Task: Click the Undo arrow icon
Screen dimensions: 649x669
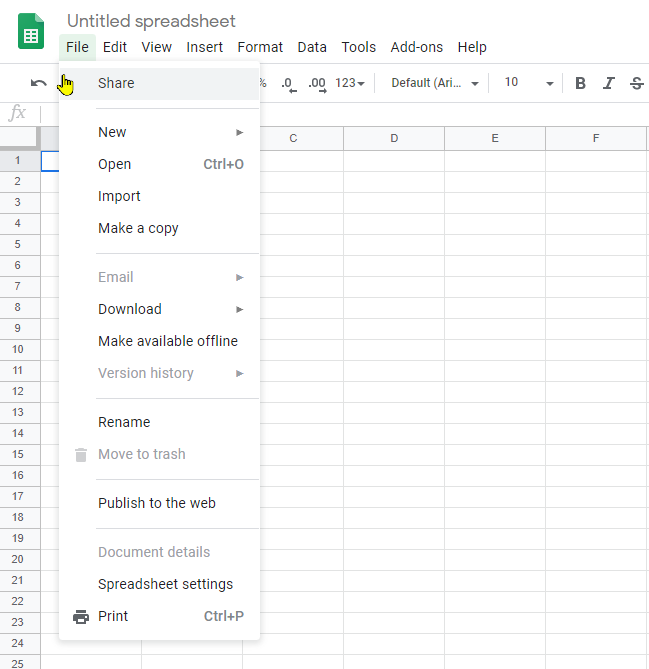Action: click(x=38, y=83)
